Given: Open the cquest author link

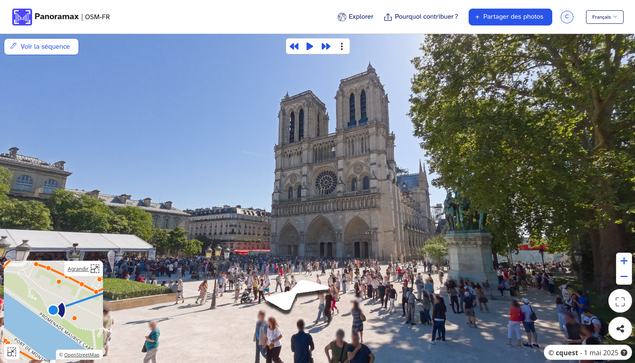Looking at the screenshot, I should 567,353.
